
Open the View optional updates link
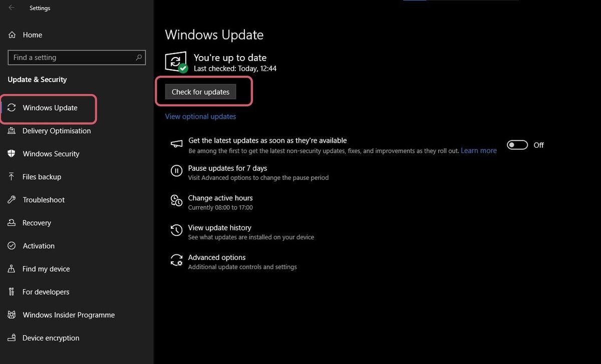[x=200, y=116]
